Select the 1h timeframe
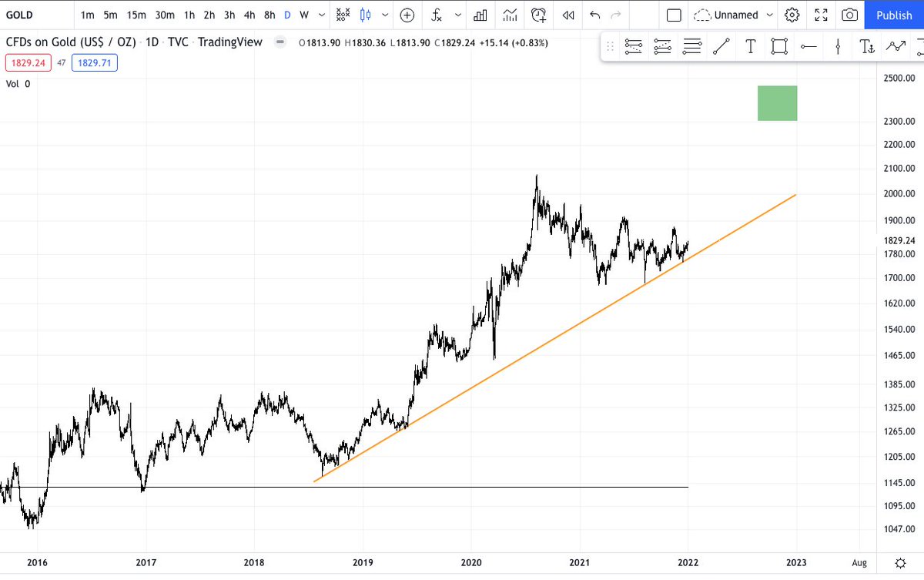The image size is (924, 580). pyautogui.click(x=189, y=15)
